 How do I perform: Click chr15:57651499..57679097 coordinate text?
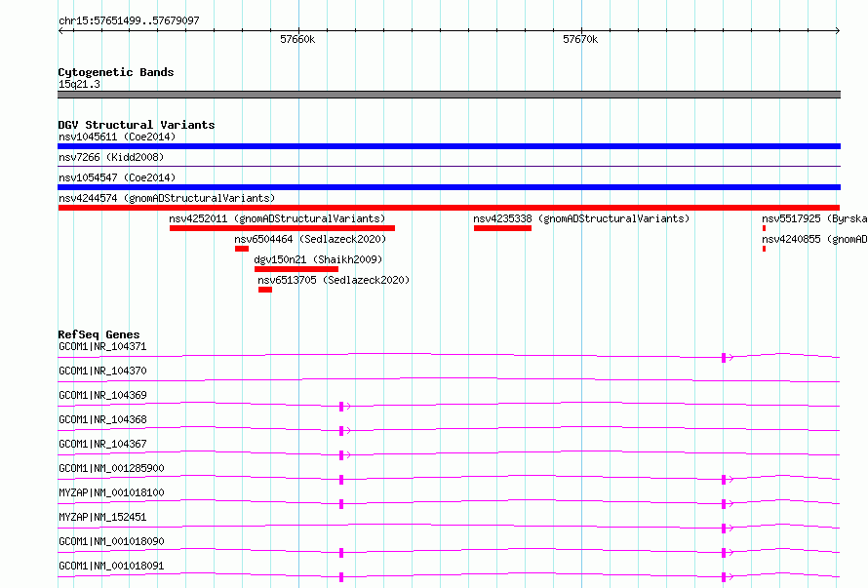(x=129, y=20)
